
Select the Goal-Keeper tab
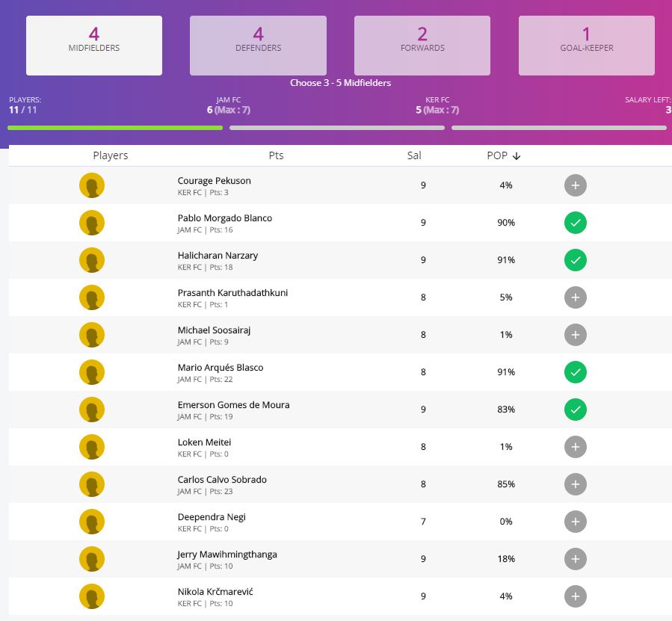(x=586, y=46)
